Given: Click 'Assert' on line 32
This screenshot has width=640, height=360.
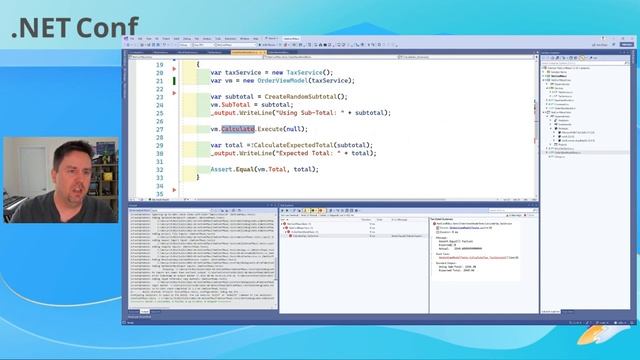Looking at the screenshot, I should pyautogui.click(x=221, y=169).
